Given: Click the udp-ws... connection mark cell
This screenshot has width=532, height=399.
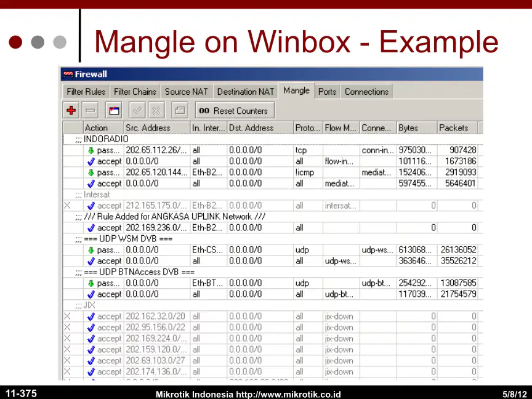Looking at the screenshot, I should [x=377, y=250].
